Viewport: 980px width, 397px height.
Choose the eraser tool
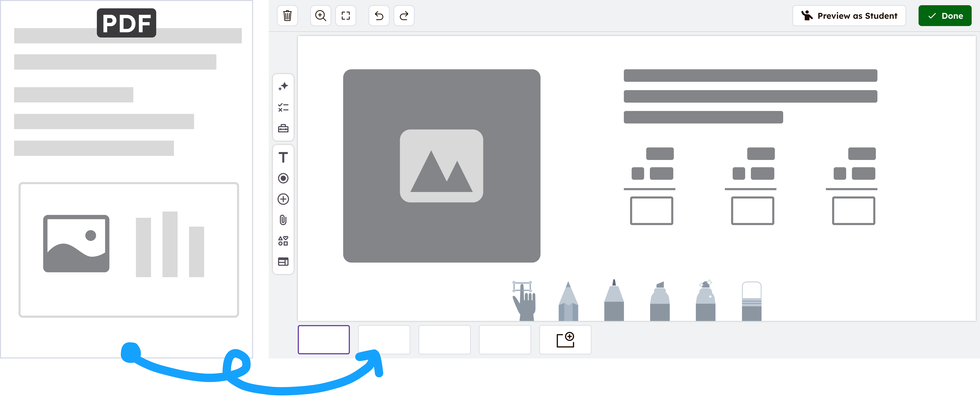point(751,301)
